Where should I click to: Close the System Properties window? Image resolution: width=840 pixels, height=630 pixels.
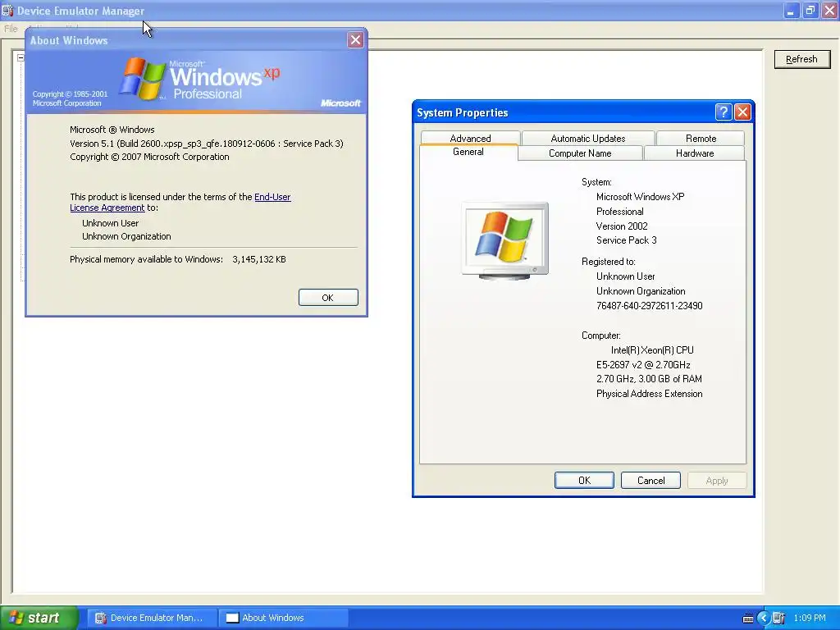742,112
